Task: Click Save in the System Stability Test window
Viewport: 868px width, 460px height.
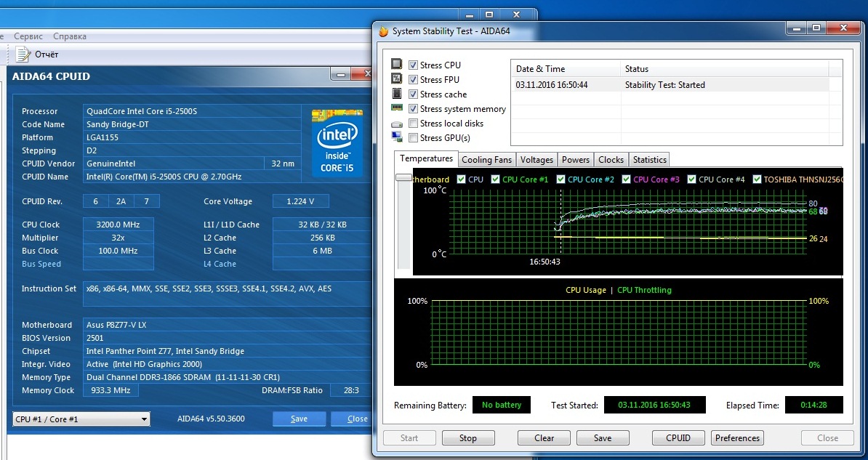Action: (x=602, y=438)
